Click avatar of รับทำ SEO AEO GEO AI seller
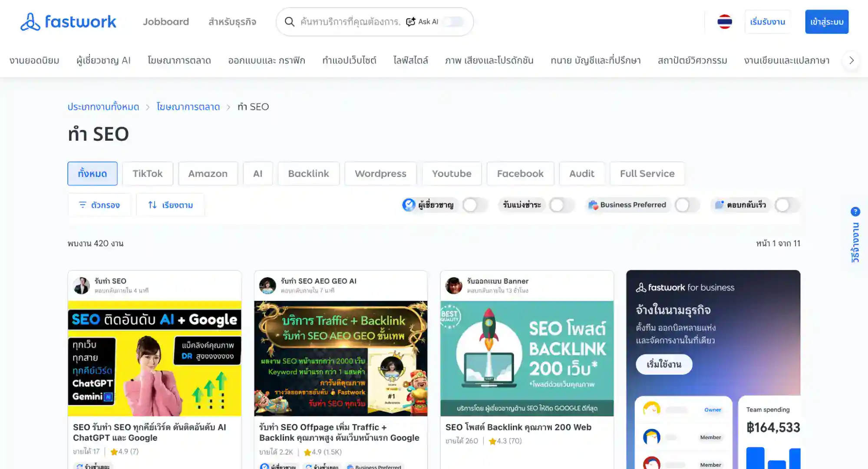 click(267, 286)
